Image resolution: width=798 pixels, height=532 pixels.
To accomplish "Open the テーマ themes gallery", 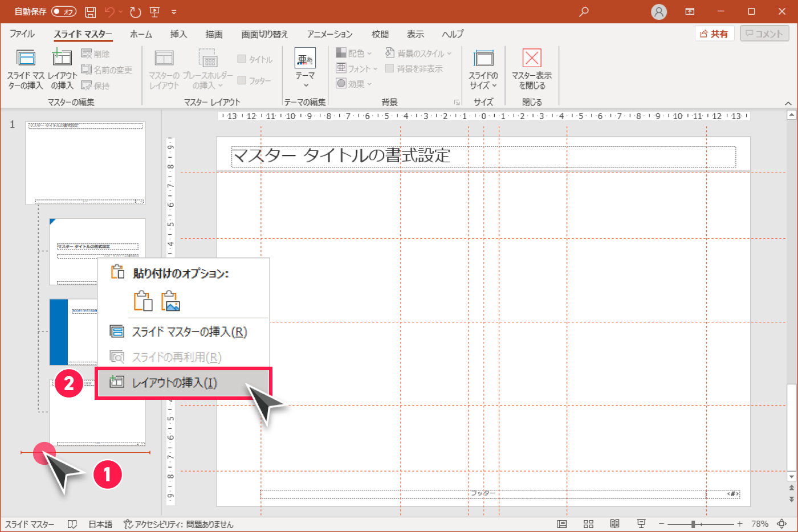I will pos(305,68).
